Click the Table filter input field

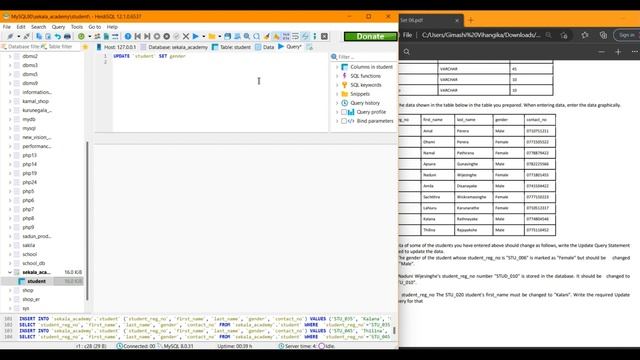(60, 47)
